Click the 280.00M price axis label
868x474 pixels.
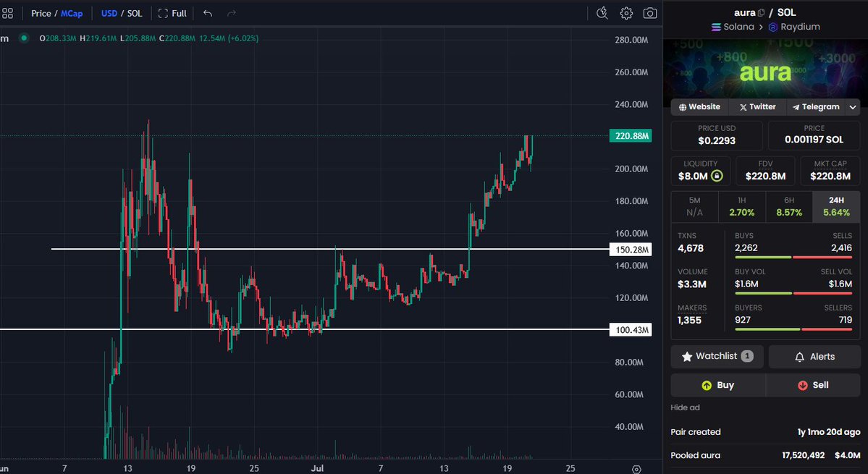click(x=631, y=40)
